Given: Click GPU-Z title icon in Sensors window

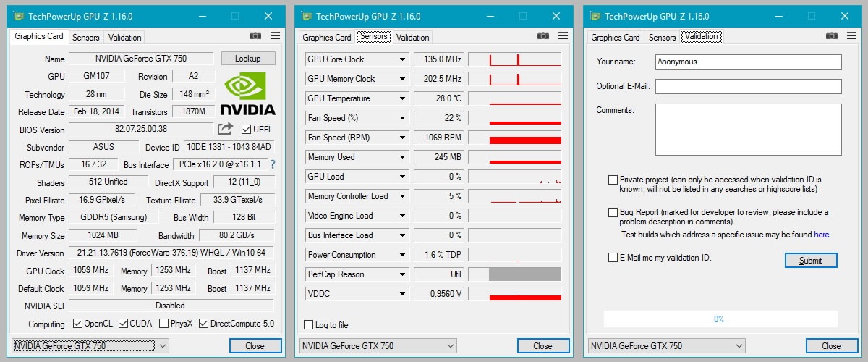Looking at the screenshot, I should (307, 16).
